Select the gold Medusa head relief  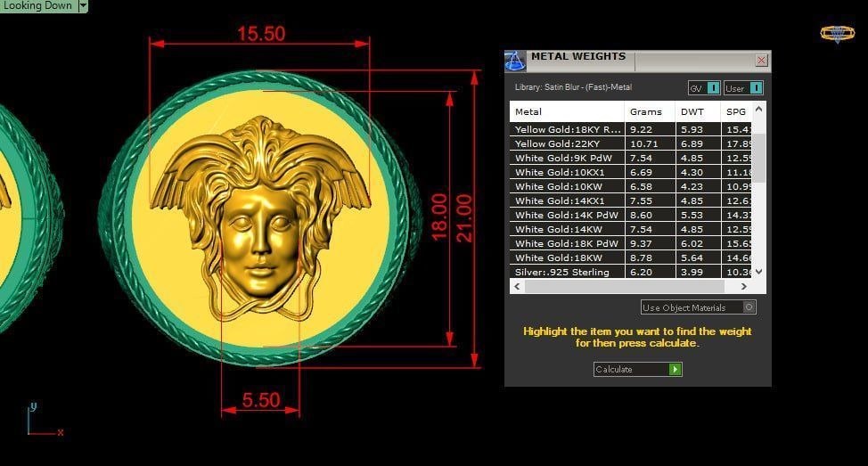259,218
